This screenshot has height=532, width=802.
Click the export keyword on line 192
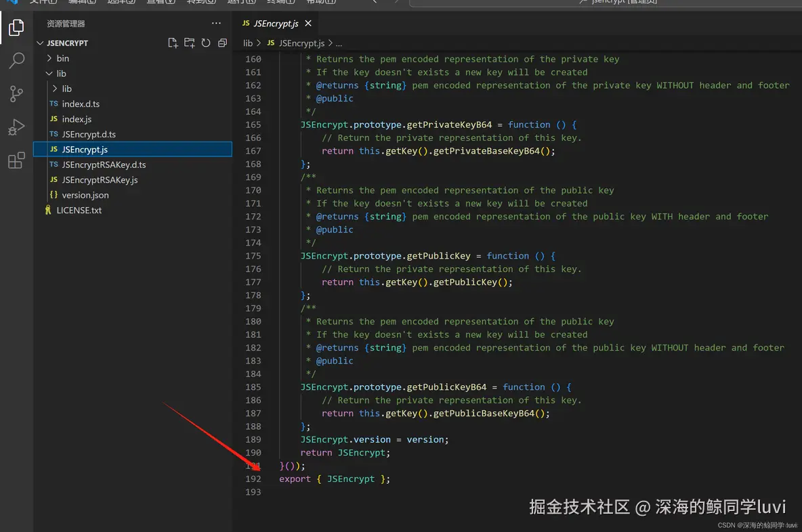coord(295,479)
